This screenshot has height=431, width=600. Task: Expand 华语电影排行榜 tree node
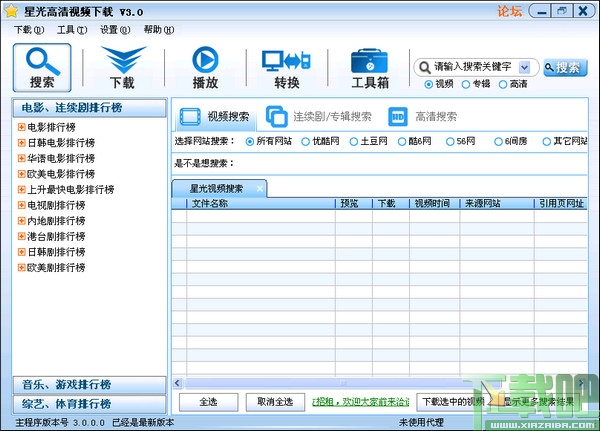[x=22, y=158]
